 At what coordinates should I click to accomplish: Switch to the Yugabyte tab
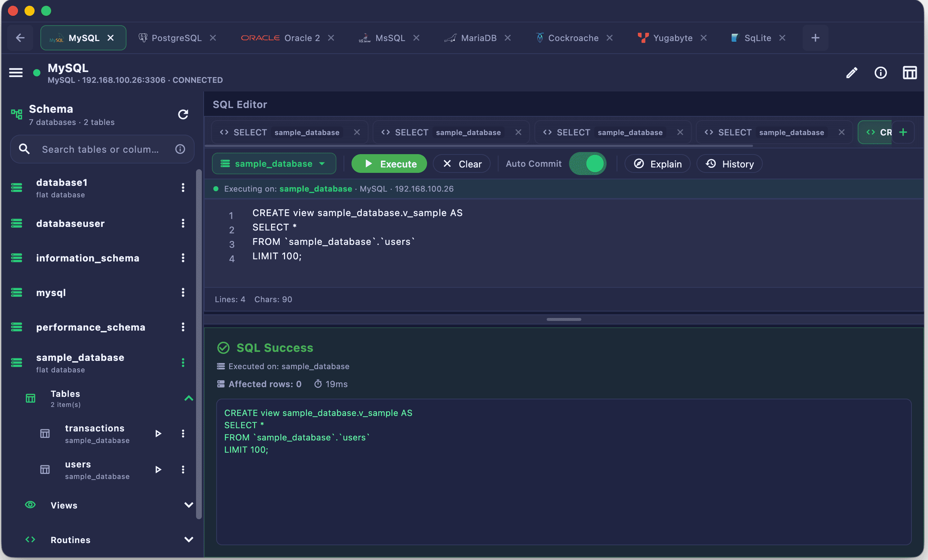click(x=672, y=38)
